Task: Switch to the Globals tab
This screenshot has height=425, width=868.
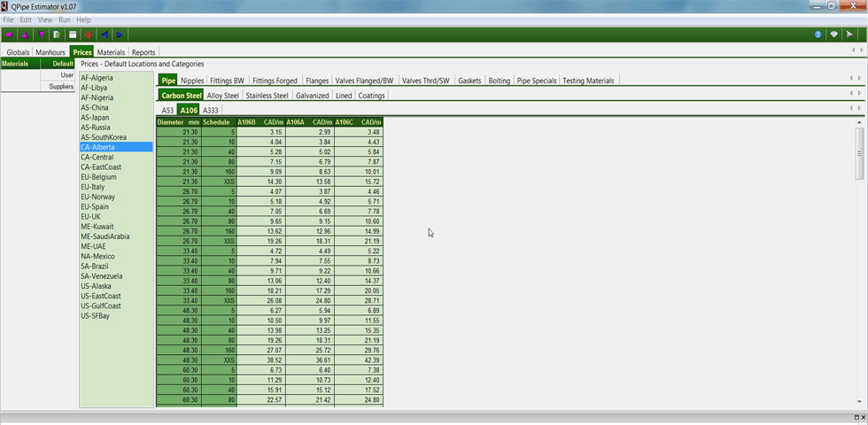Action: coord(18,52)
